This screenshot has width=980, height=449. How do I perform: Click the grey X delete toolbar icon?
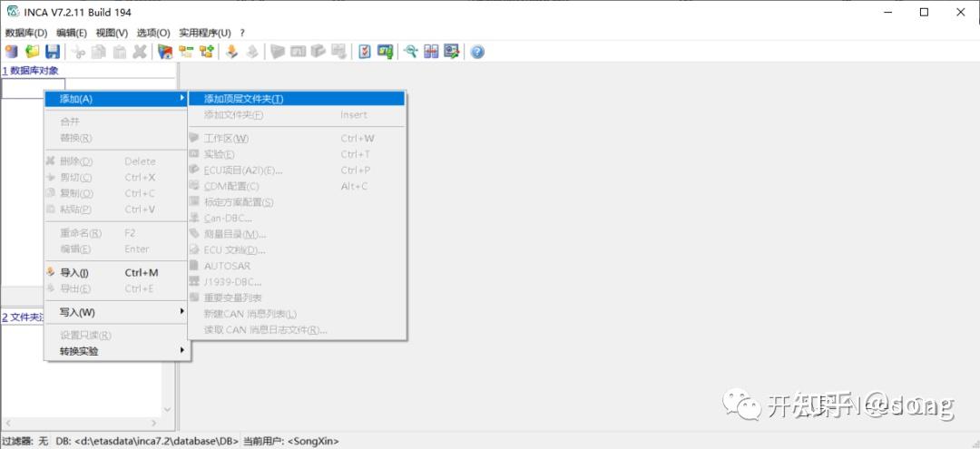tap(140, 52)
